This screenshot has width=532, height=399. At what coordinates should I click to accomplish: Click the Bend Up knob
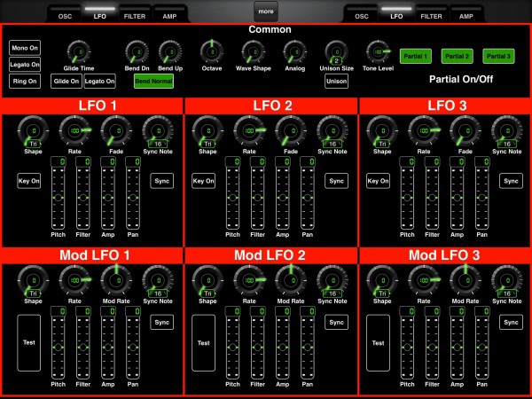(x=170, y=52)
